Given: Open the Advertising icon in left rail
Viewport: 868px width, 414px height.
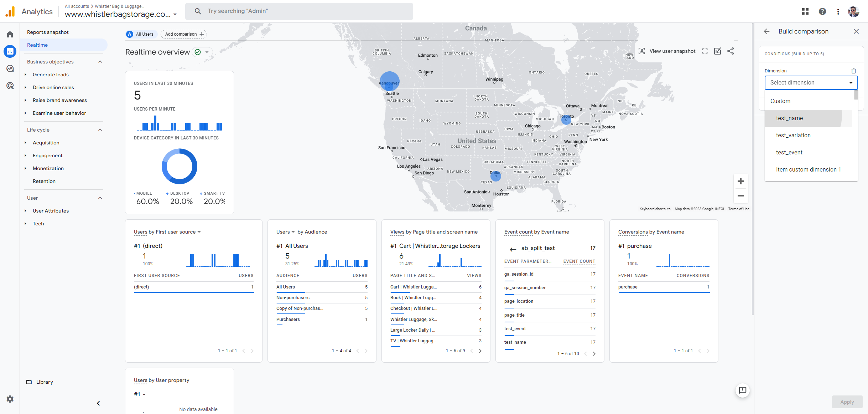Looking at the screenshot, I should pos(10,86).
